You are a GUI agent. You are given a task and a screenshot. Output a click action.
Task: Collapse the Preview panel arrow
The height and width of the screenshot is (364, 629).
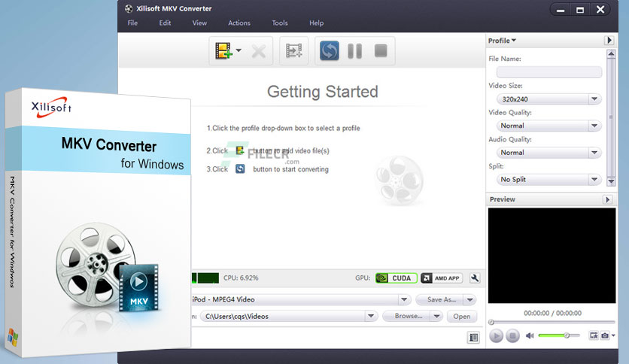point(607,199)
